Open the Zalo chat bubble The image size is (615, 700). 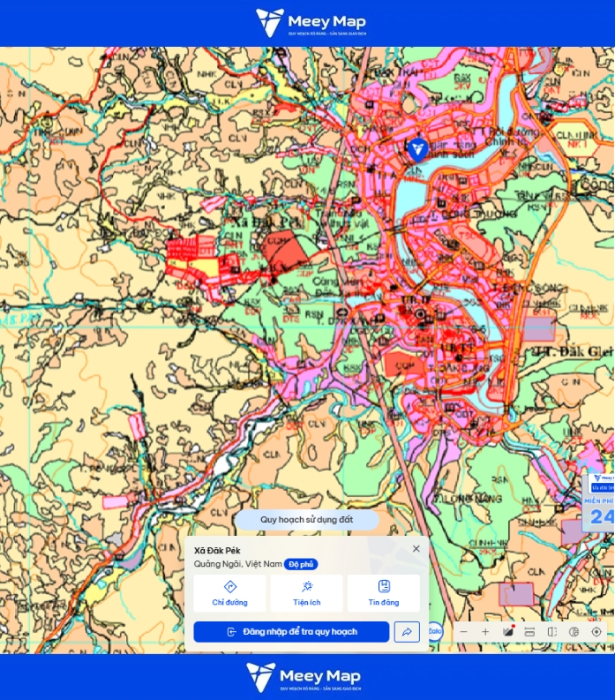(x=435, y=631)
